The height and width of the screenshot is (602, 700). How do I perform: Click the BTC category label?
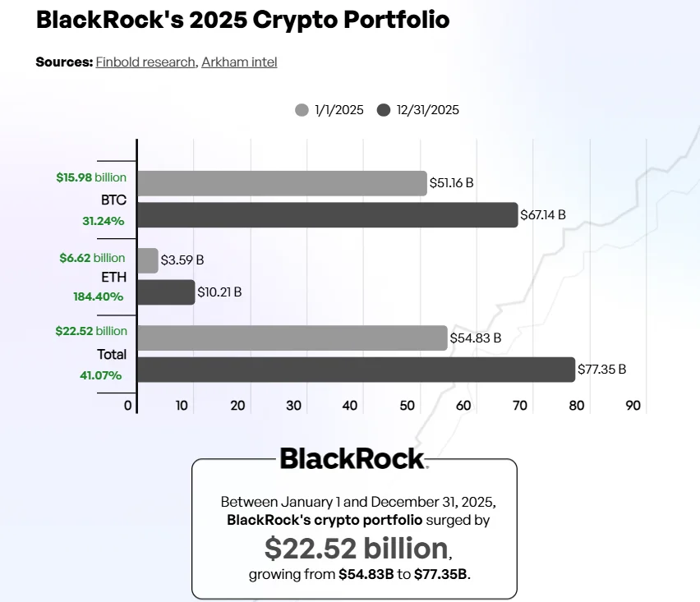click(113, 199)
